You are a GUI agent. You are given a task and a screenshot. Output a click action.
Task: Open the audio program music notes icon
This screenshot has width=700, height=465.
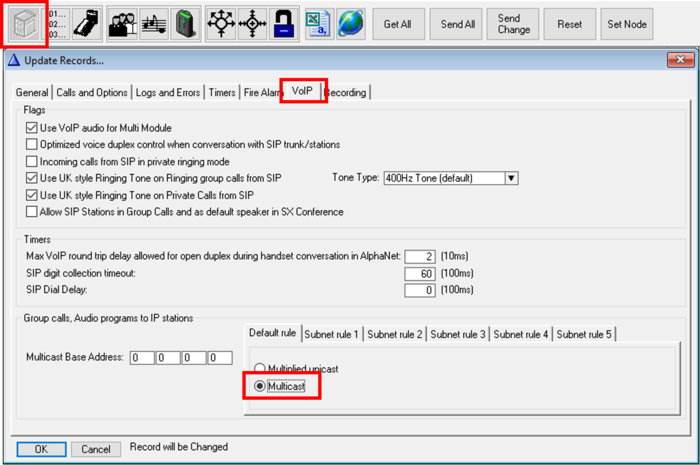tap(154, 24)
